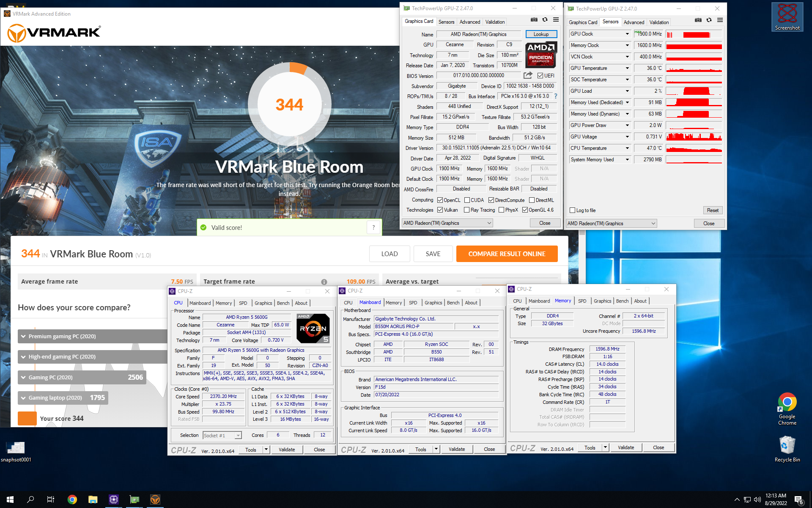This screenshot has width=812, height=508.
Task: Open GPU Power Draw sensor dropdown
Action: (x=627, y=125)
